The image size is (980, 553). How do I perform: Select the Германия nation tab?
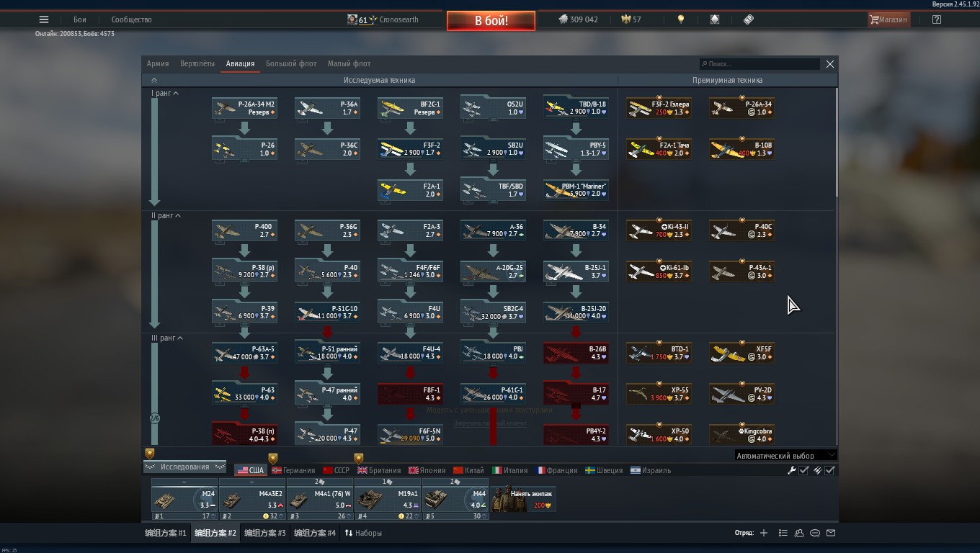tap(293, 470)
